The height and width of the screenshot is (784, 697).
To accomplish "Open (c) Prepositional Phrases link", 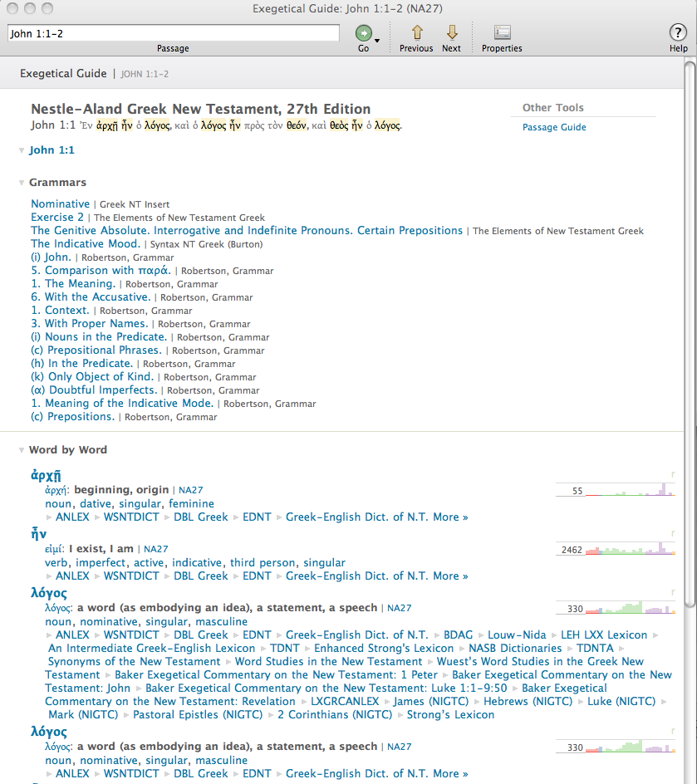I will click(x=96, y=350).
